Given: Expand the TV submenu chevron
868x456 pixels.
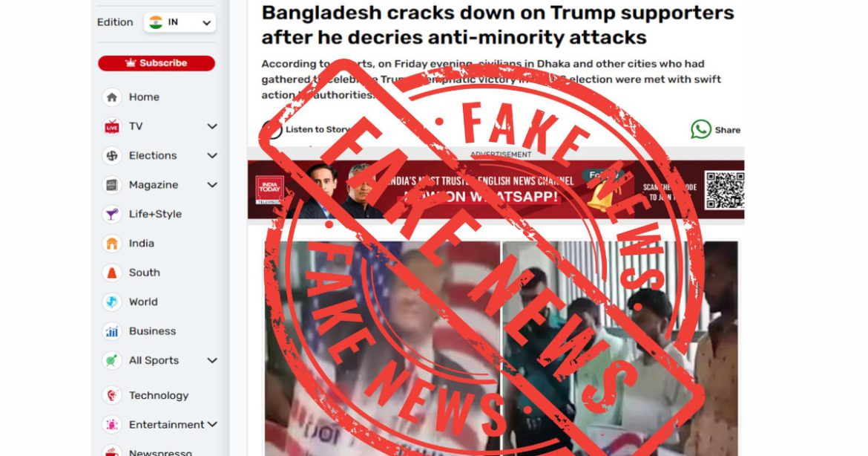Looking at the screenshot, I should [212, 126].
